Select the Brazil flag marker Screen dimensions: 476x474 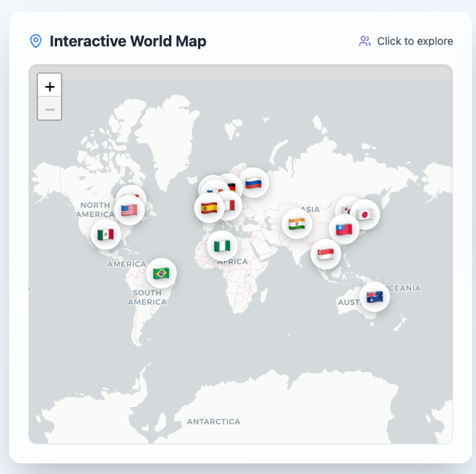pos(161,273)
